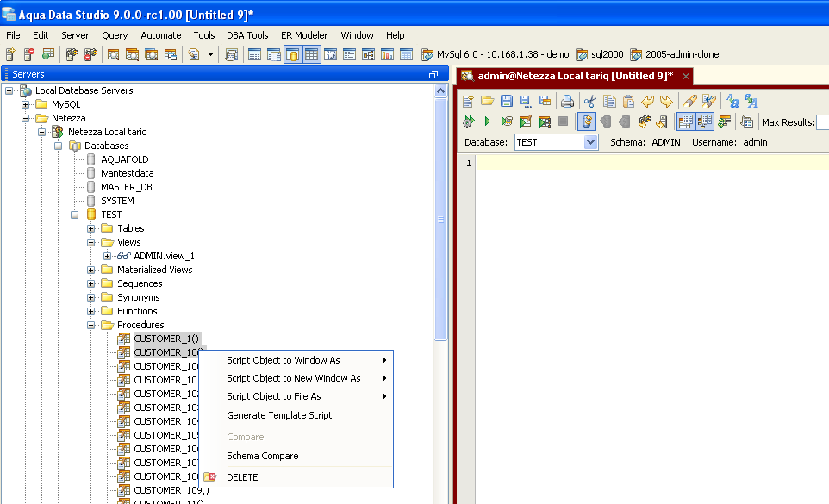
Task: Click the Paste clipboard icon
Action: (628, 101)
